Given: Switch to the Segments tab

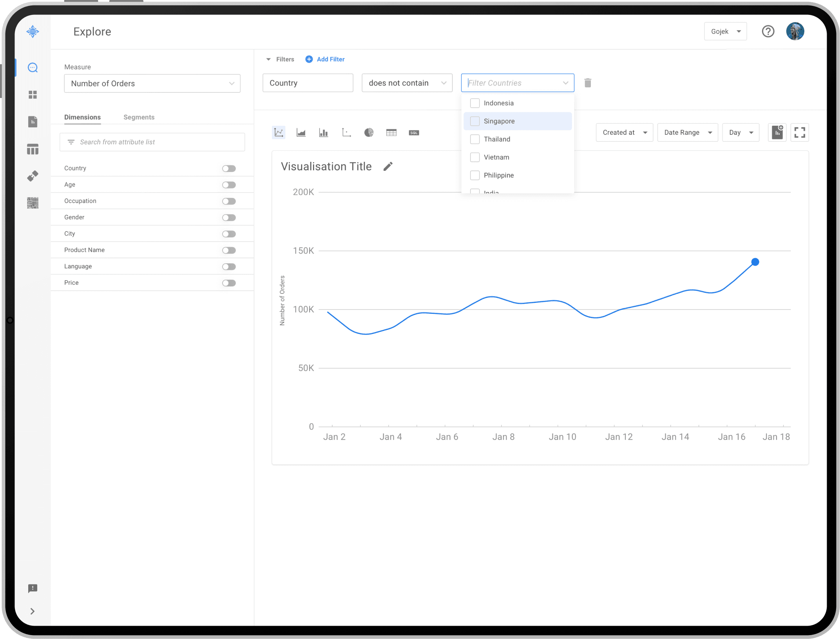Looking at the screenshot, I should coord(139,117).
